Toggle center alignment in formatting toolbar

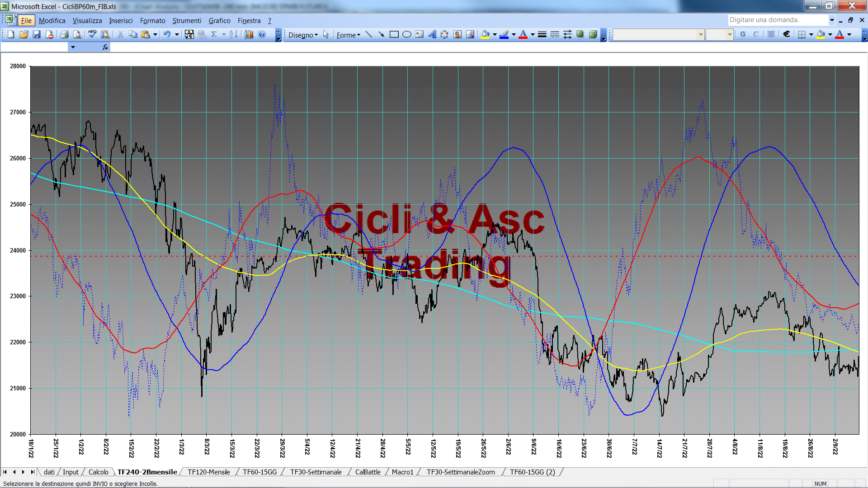click(771, 34)
